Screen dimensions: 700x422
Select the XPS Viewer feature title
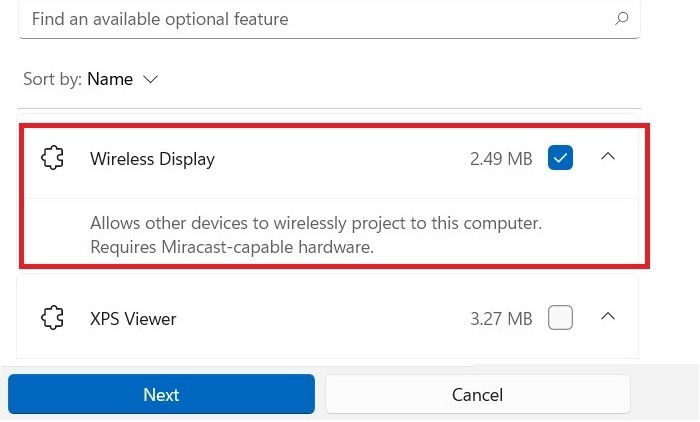tap(133, 319)
